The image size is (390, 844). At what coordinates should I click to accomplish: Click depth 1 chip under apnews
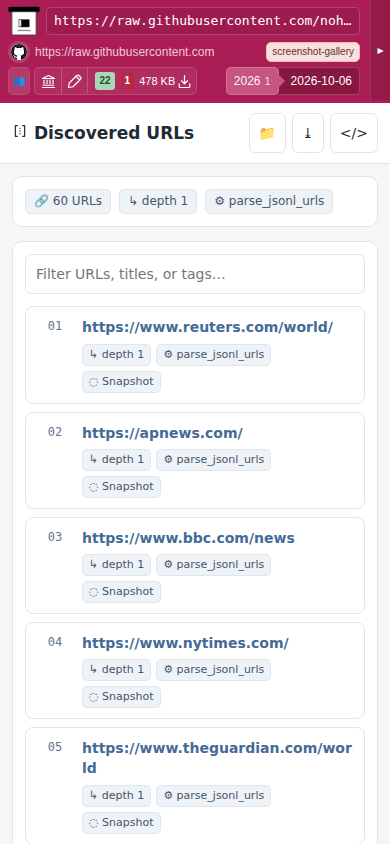click(x=116, y=460)
